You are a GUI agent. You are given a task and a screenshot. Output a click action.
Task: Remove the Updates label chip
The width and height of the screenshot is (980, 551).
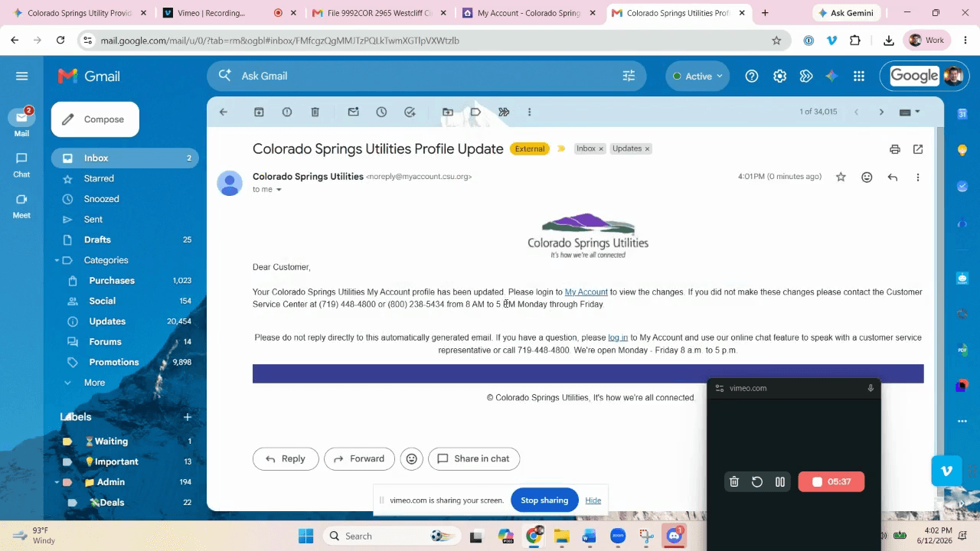click(x=647, y=148)
